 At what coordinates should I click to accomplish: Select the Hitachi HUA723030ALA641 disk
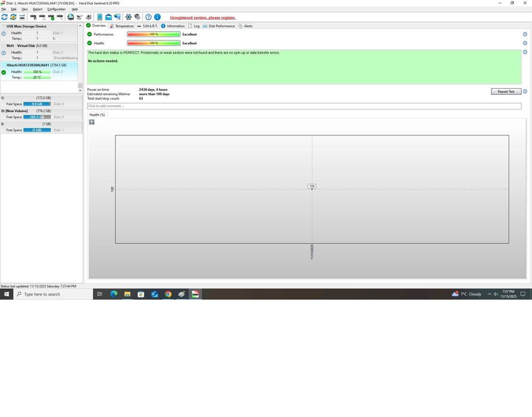coord(39,71)
